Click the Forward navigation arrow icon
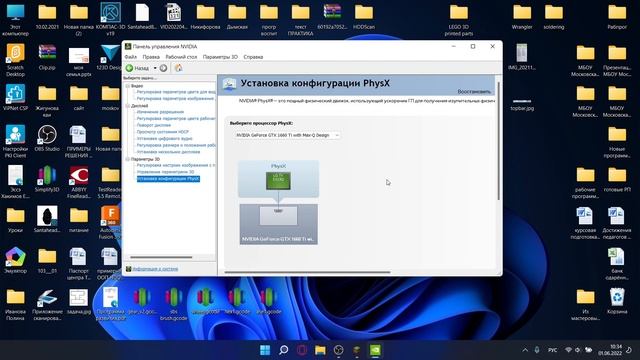Viewport: 640px width, 360px height. tap(163, 68)
